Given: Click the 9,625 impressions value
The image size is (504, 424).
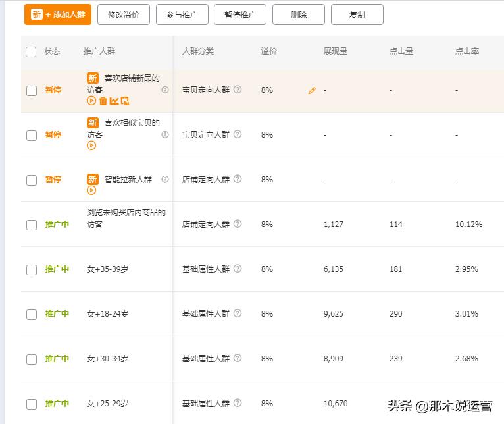Looking at the screenshot, I should tap(334, 313).
